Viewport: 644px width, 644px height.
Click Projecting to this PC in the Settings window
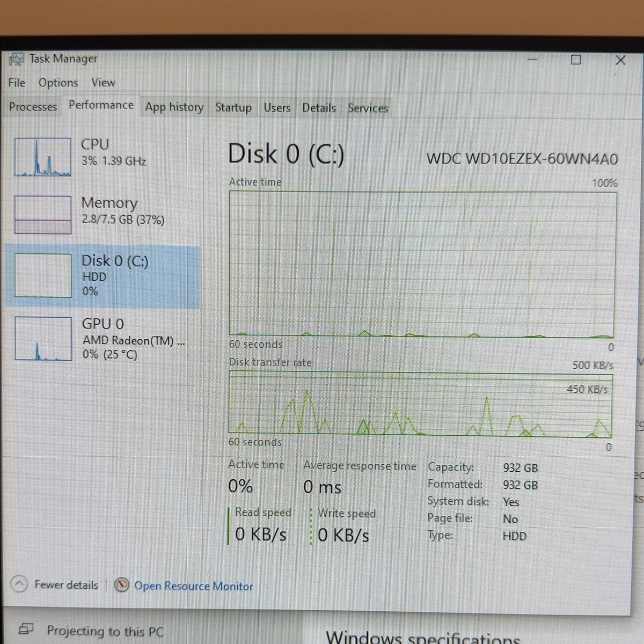105,631
